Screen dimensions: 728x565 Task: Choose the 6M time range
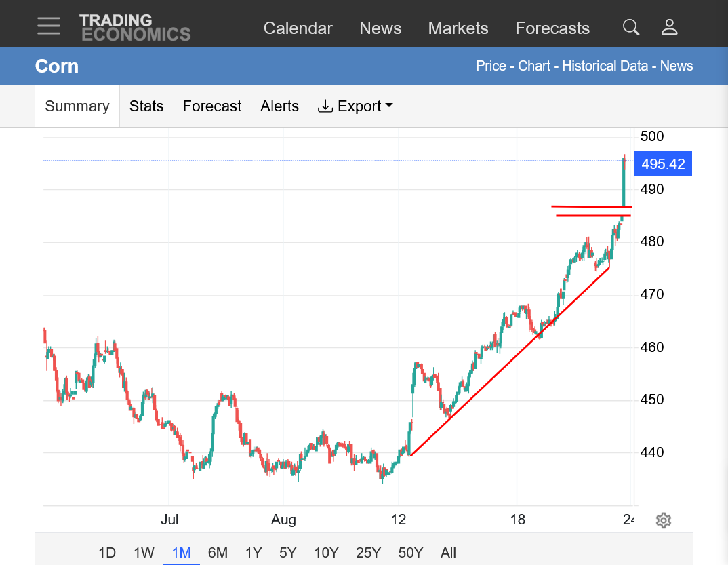point(218,553)
